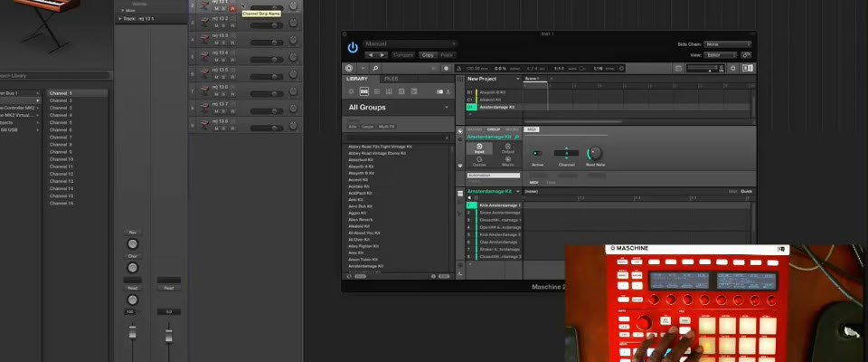868x362 pixels.
Task: Click the Output routing icon
Action: (x=507, y=148)
